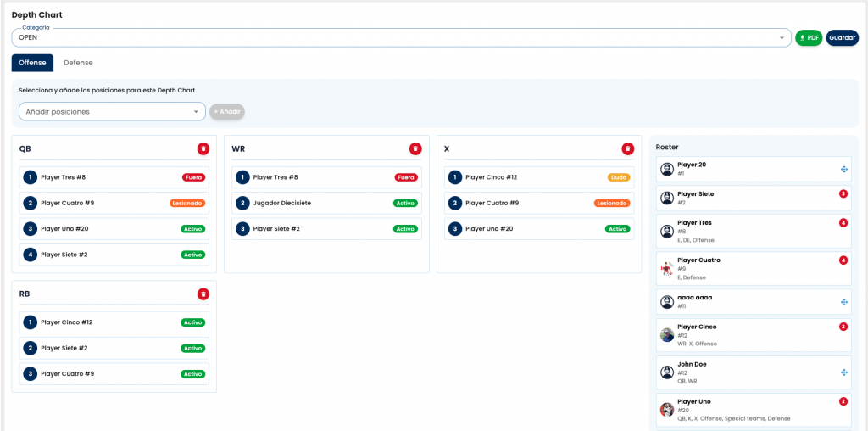868x431 pixels.
Task: Open the Categoría dropdown arrow
Action: point(782,38)
